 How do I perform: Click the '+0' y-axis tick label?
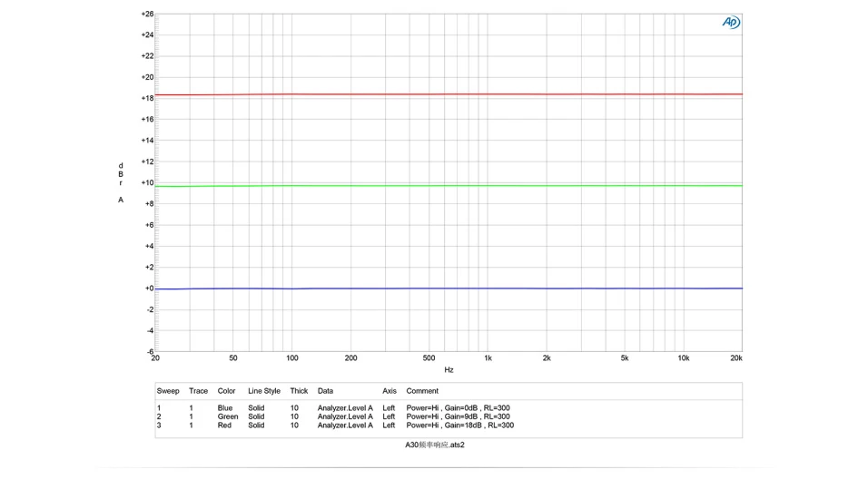[149, 289]
